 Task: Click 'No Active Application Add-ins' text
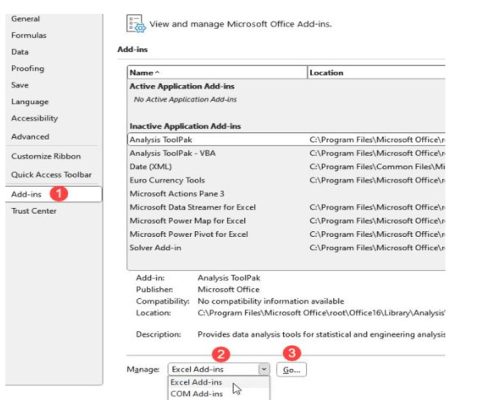pyautogui.click(x=185, y=99)
